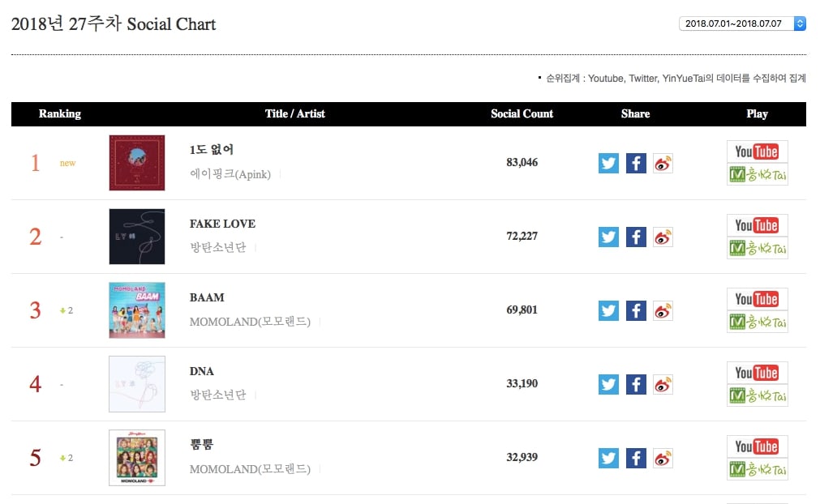The height and width of the screenshot is (504, 820).
Task: Play BAAM on YouTube
Action: coord(757,299)
